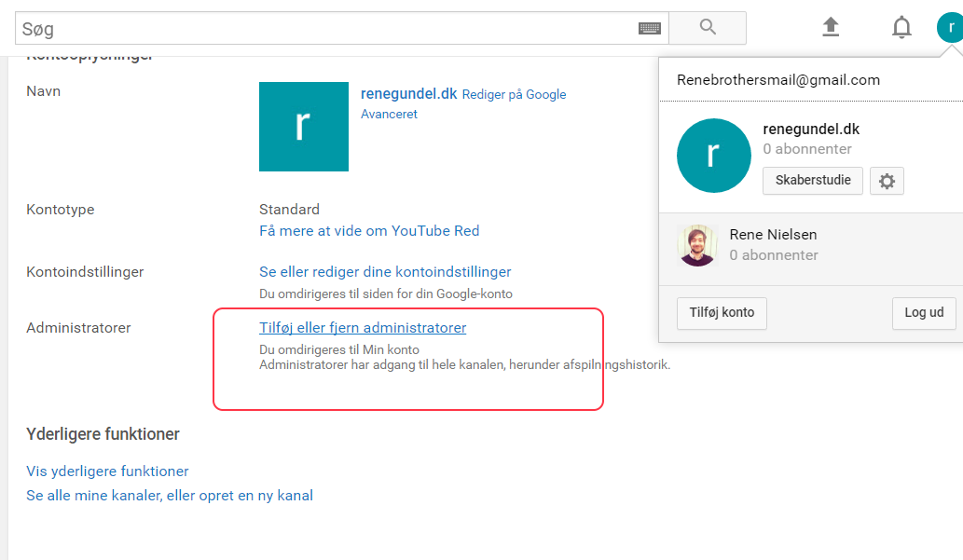Click the Renebrothersmail@gmail.com email text
963x560 pixels.
point(778,80)
